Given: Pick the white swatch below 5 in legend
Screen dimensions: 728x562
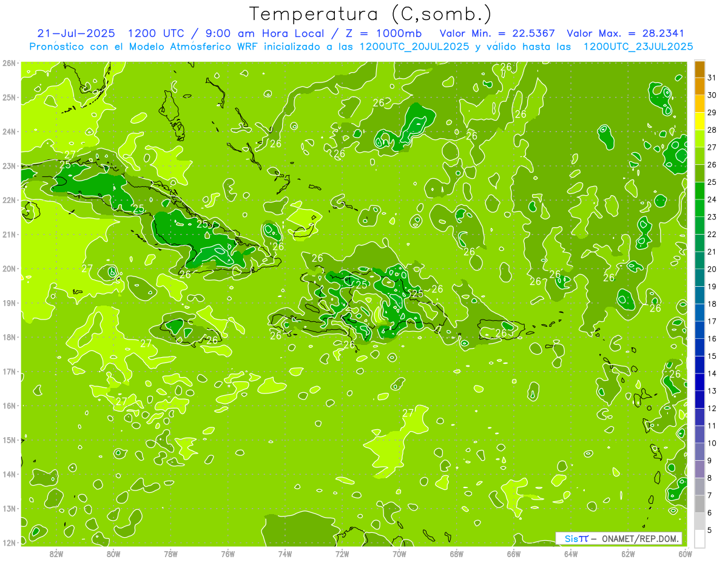Looking at the screenshot, I should pos(699,538).
